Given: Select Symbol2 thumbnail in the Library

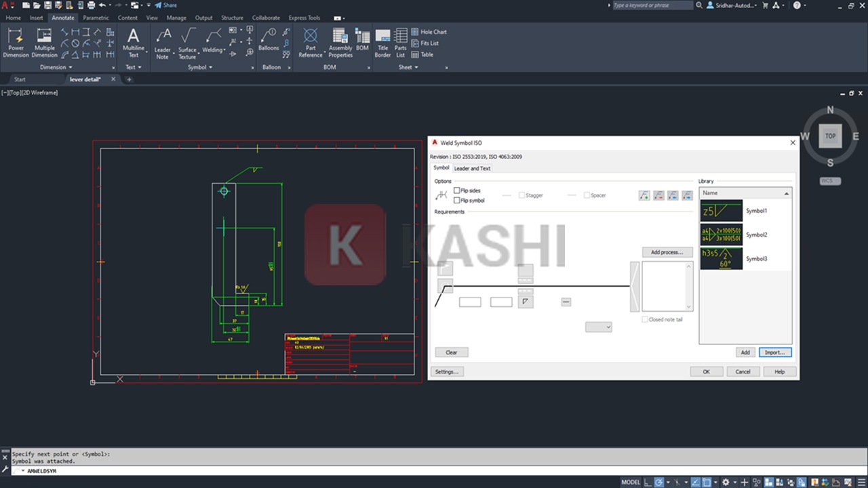Looking at the screenshot, I should (720, 235).
